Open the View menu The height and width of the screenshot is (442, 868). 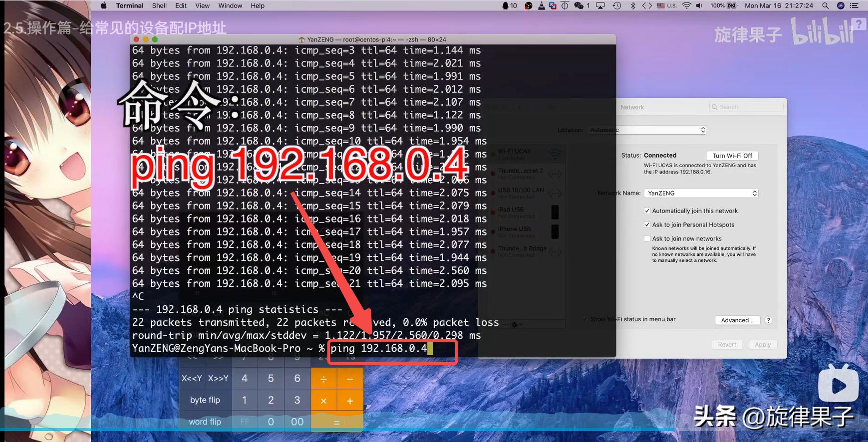[x=202, y=5]
